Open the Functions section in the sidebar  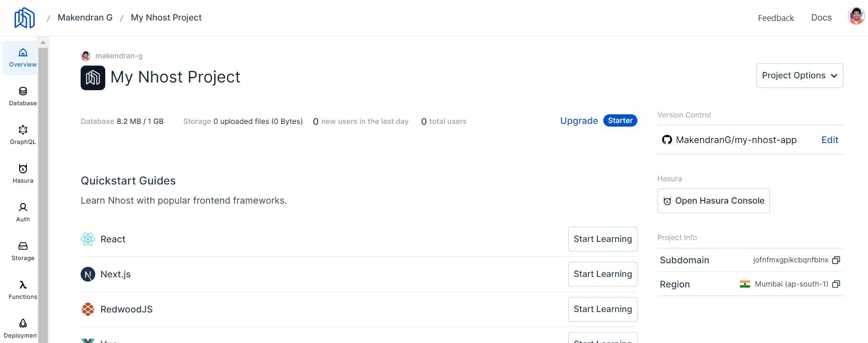(x=23, y=290)
